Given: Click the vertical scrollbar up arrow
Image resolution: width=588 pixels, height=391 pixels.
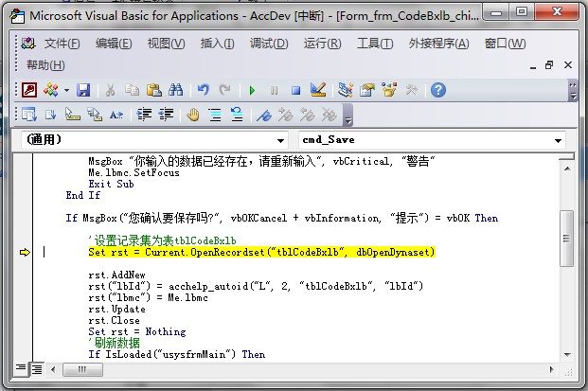Looking at the screenshot, I should [x=567, y=169].
